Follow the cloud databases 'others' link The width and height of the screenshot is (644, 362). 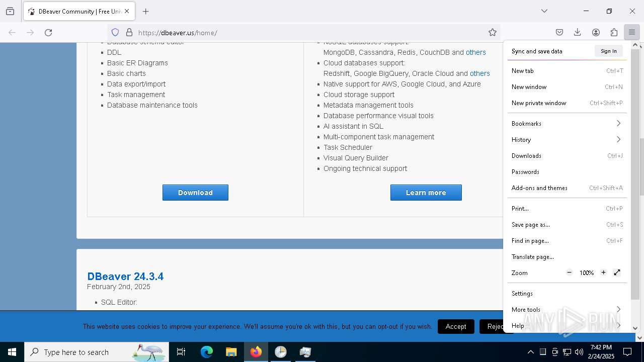480,73
